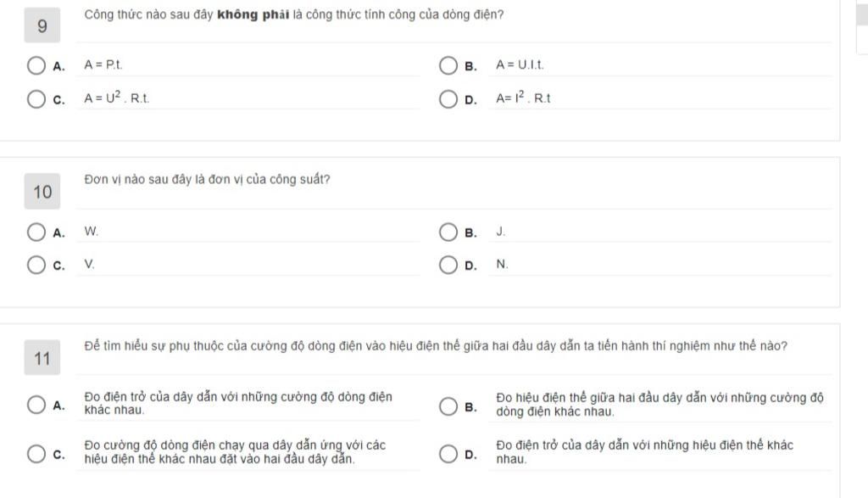Click the question number 10 badge
Image resolution: width=868 pixels, height=498 pixels.
pos(42,193)
